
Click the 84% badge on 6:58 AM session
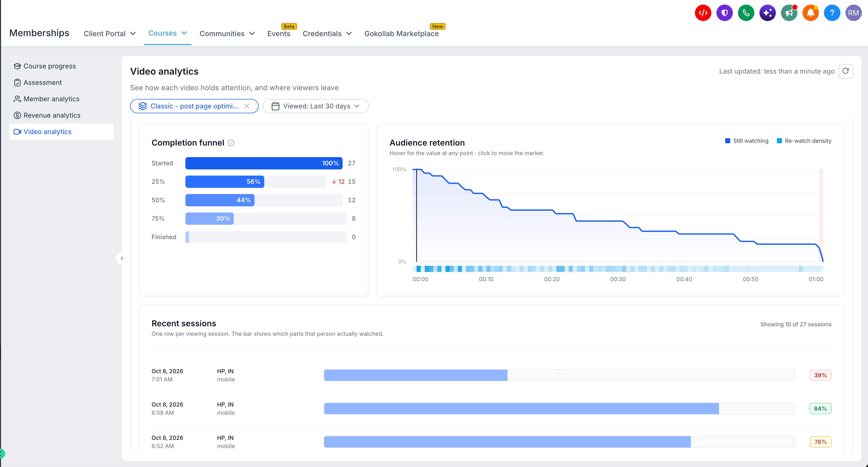coord(820,409)
